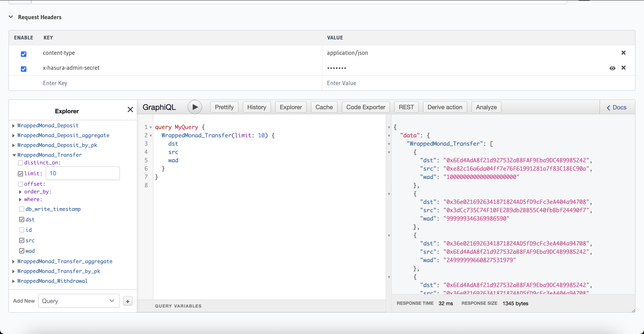
Task: Enable the distinct_on argument checkbox
Action: click(x=21, y=163)
